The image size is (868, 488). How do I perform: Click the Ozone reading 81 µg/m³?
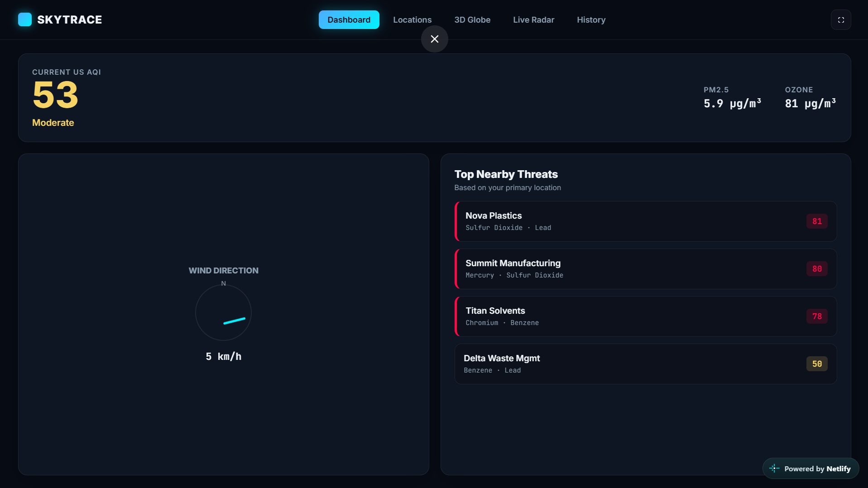point(810,104)
